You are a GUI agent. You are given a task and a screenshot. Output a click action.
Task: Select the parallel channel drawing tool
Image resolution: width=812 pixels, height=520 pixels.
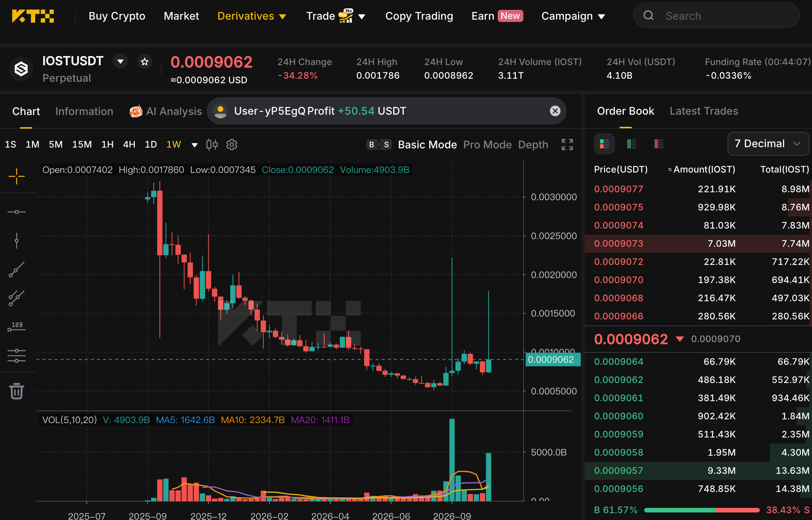pyautogui.click(x=17, y=298)
